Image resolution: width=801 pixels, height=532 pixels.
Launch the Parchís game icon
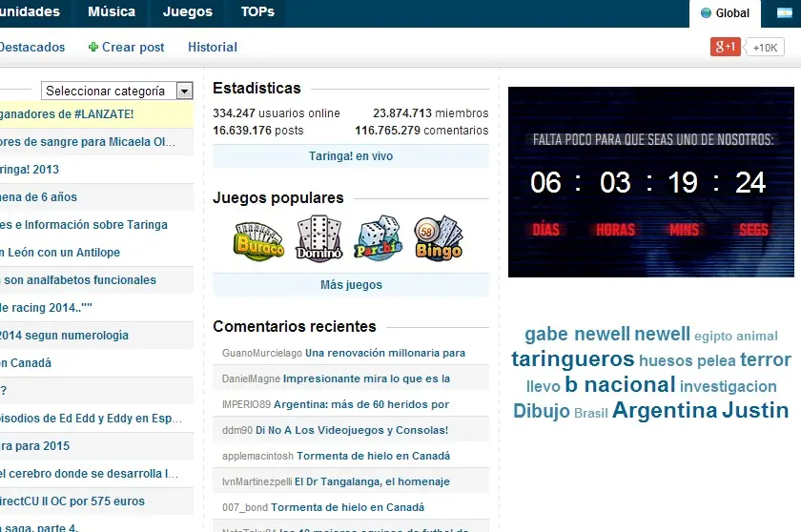pos(379,238)
